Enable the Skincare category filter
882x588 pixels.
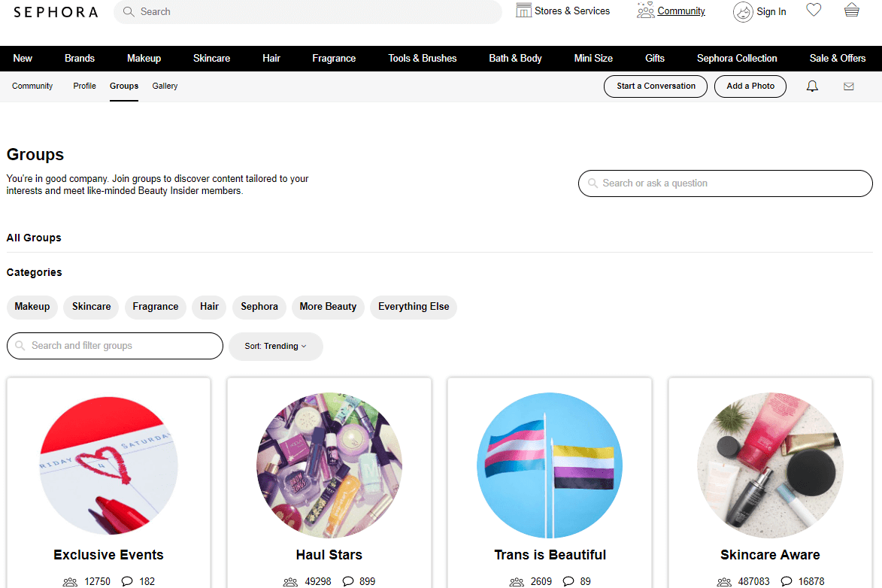91,307
